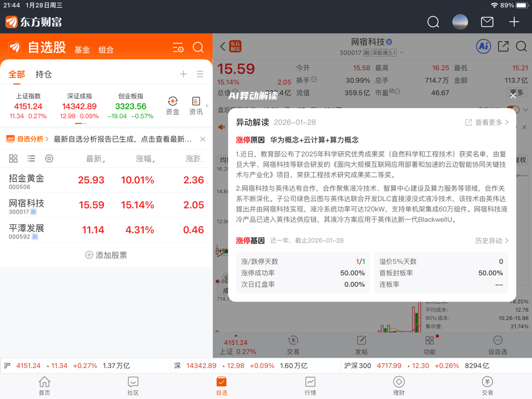
Task: Open 社区 bottom tab
Action: (x=133, y=386)
